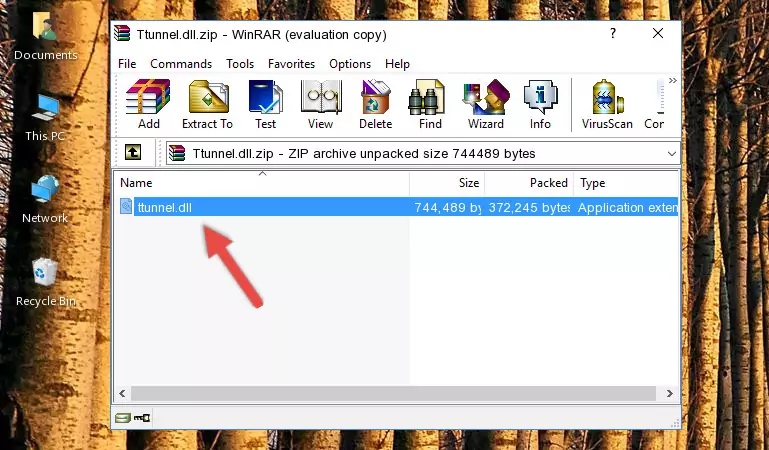Click the horizontal scrollbar track
The width and height of the screenshot is (769, 450).
pos(393,394)
